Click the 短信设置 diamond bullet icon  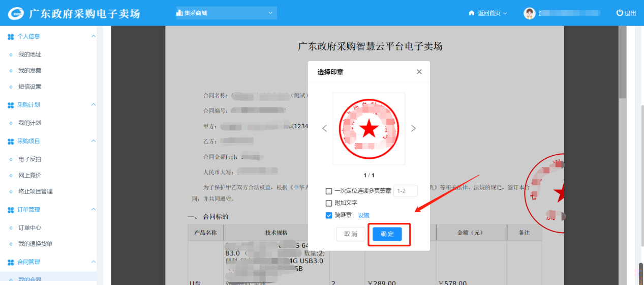11,87
